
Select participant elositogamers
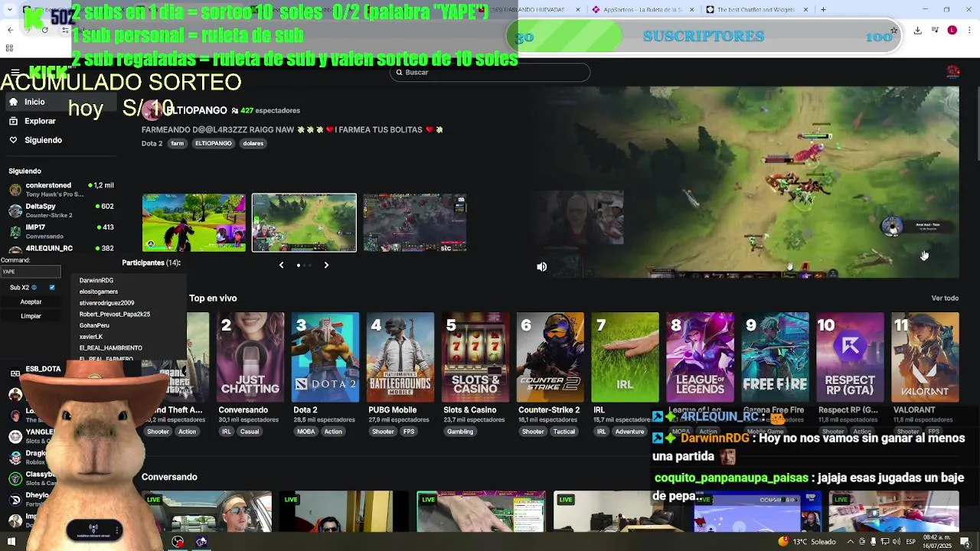pos(99,292)
